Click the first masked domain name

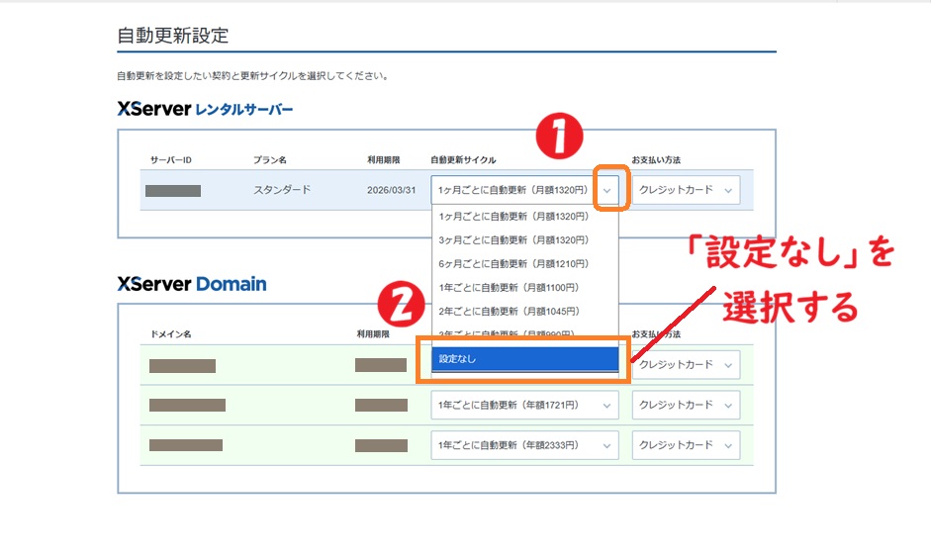(x=182, y=365)
